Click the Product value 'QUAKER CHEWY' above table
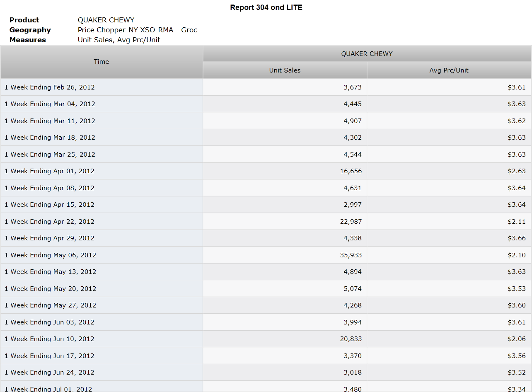Image resolution: width=532 pixels, height=392 pixels. pos(106,20)
